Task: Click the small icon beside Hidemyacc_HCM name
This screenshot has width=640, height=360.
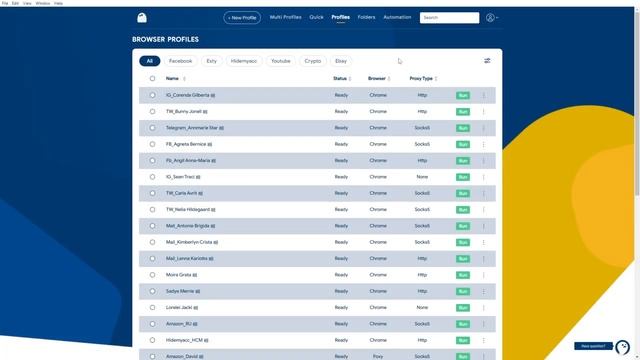Action: (206, 340)
